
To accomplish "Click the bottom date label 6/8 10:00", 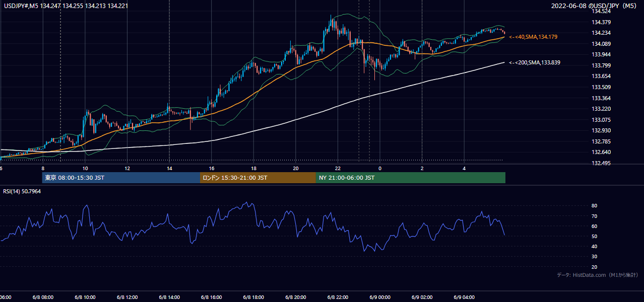I will [85, 297].
